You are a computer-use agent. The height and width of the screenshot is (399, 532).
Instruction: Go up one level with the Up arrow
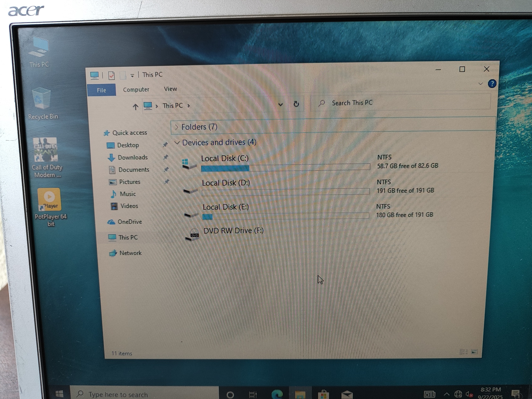pyautogui.click(x=135, y=107)
